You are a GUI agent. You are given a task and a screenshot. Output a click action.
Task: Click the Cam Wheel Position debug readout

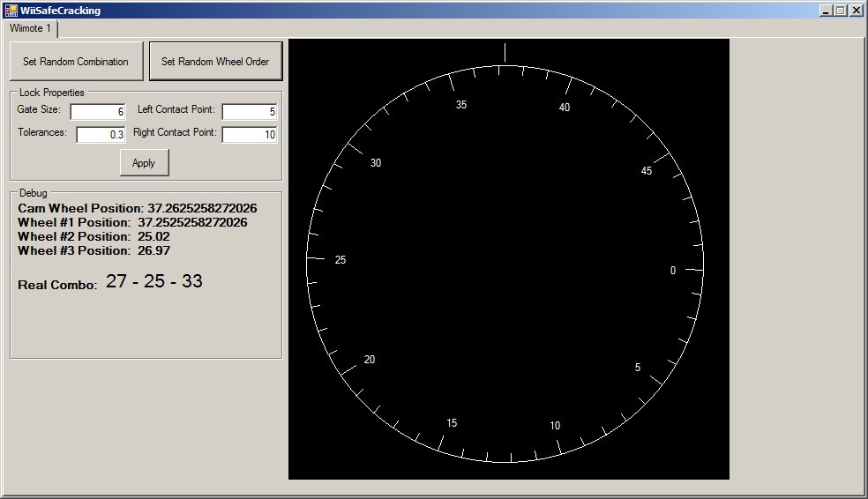137,208
